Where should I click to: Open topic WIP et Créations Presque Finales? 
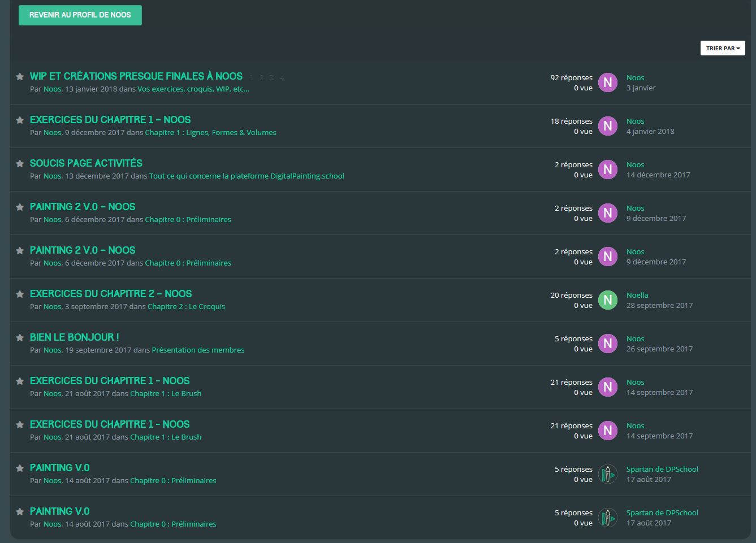click(136, 76)
